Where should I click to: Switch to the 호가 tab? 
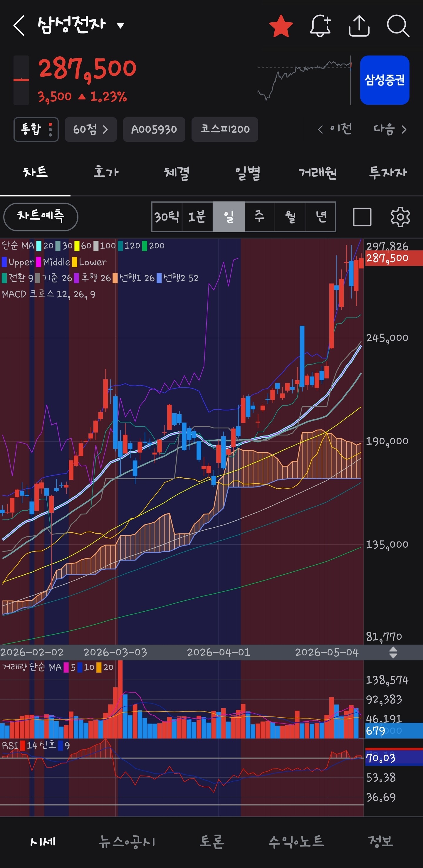[x=106, y=173]
